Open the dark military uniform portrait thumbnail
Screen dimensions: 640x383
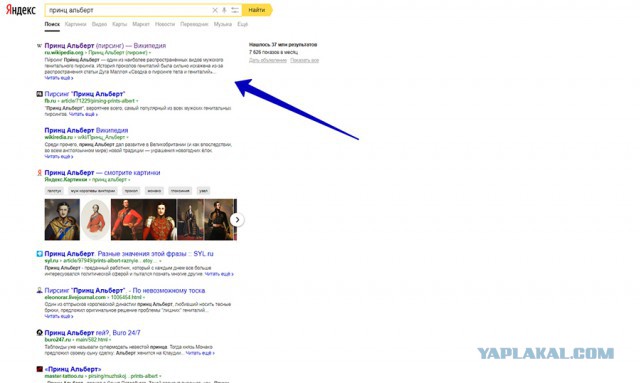point(220,220)
